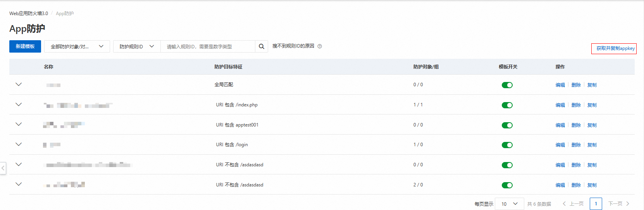This screenshot has height=210, width=644.
Task: Click the search magnifier icon
Action: [x=262, y=46]
